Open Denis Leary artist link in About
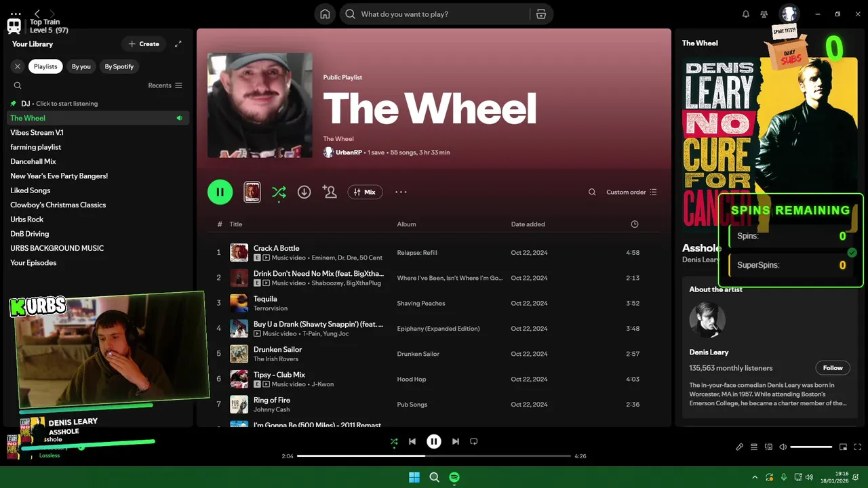The image size is (868, 488). click(709, 352)
